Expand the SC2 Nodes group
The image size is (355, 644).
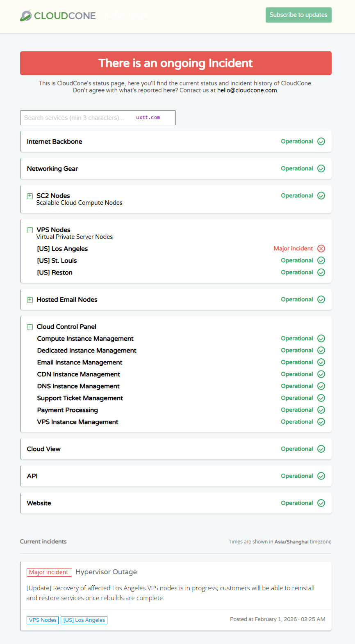coord(30,196)
